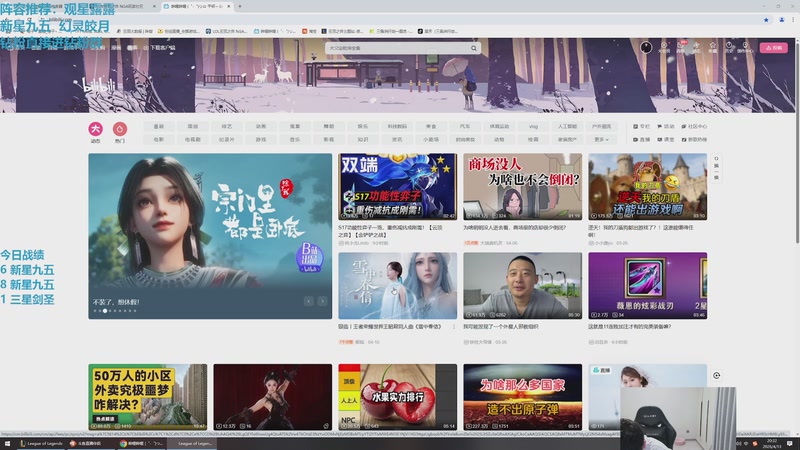800x450 pixels.
Task: Open the 消息 icon with red badge
Action: [x=680, y=47]
